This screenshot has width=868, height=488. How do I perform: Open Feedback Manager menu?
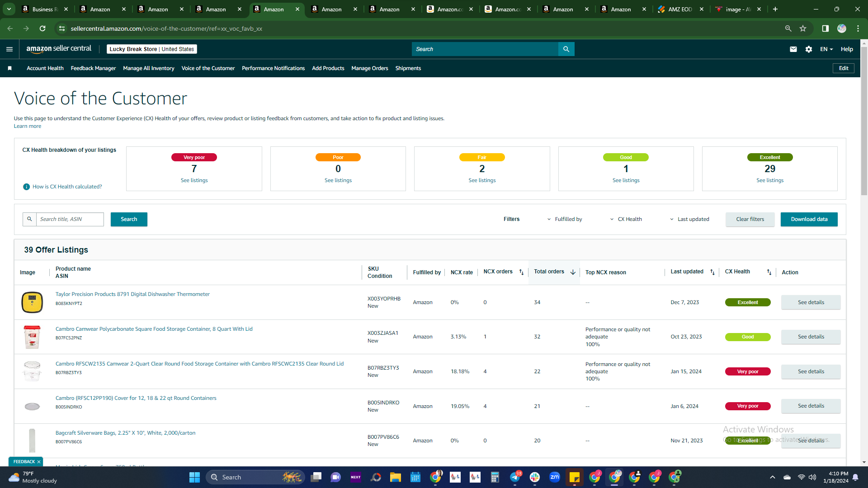pos(93,68)
